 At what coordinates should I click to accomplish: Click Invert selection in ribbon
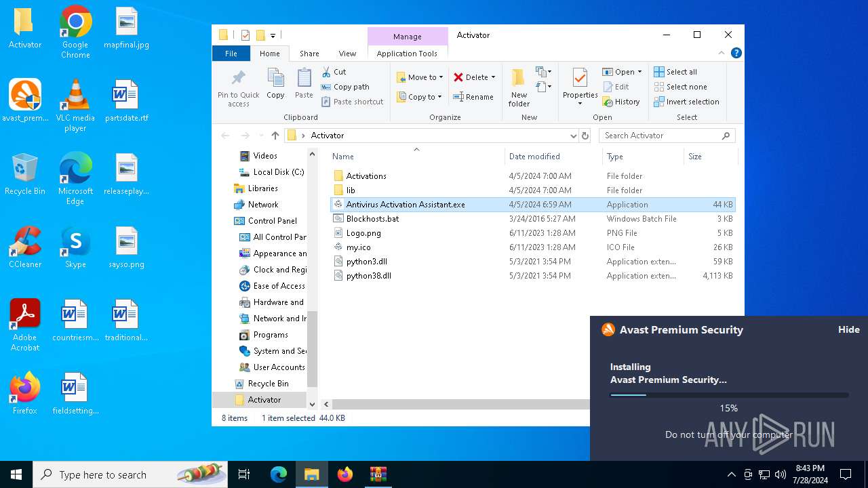[686, 102]
